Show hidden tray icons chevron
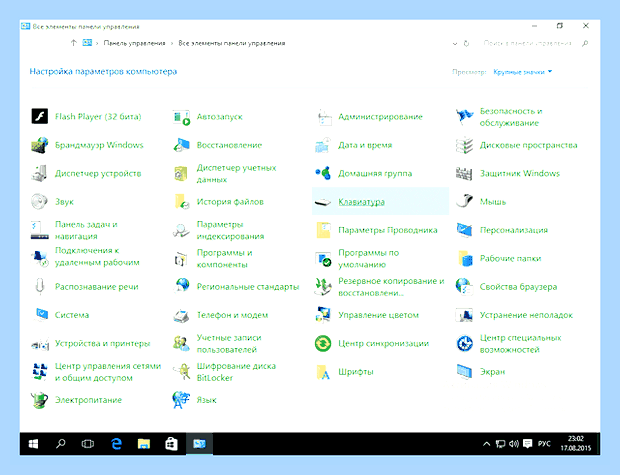620x475 pixels. [487, 444]
